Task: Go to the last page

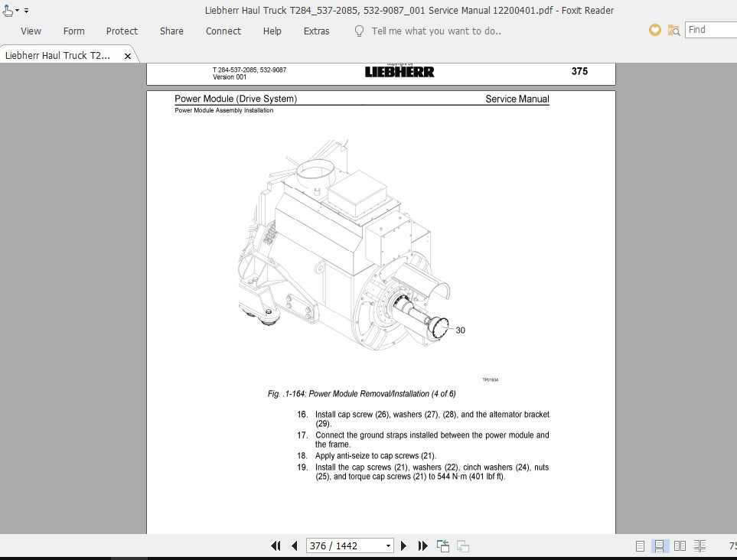Action: coord(422,546)
